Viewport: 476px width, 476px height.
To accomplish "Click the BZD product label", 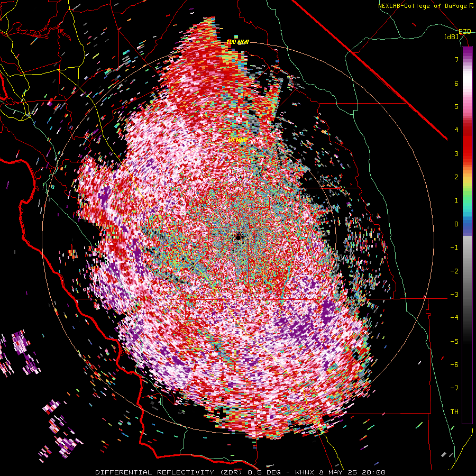I will click(x=465, y=32).
